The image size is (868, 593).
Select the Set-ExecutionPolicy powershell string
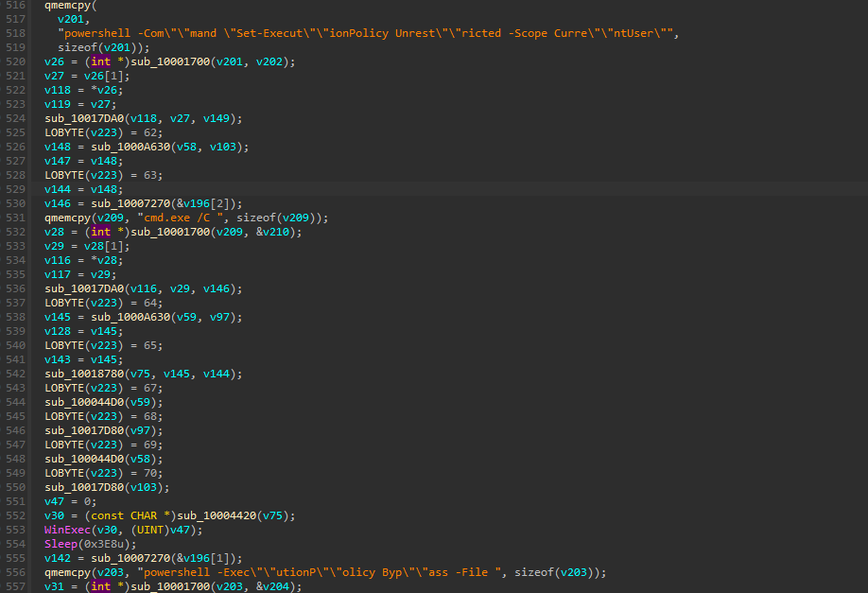coord(365,33)
